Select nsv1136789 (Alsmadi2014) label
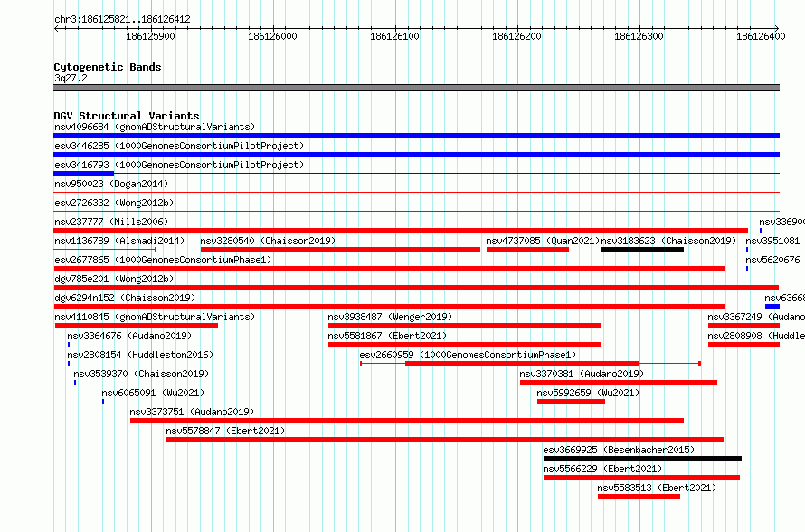 (119, 241)
